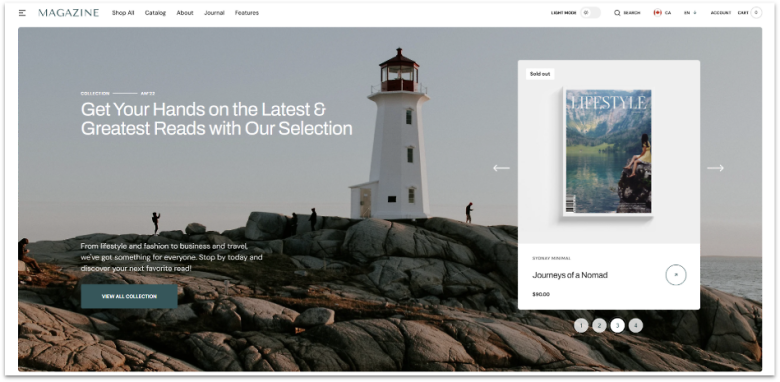Select slide 3 pagination dot
The height and width of the screenshot is (382, 780).
click(x=617, y=325)
